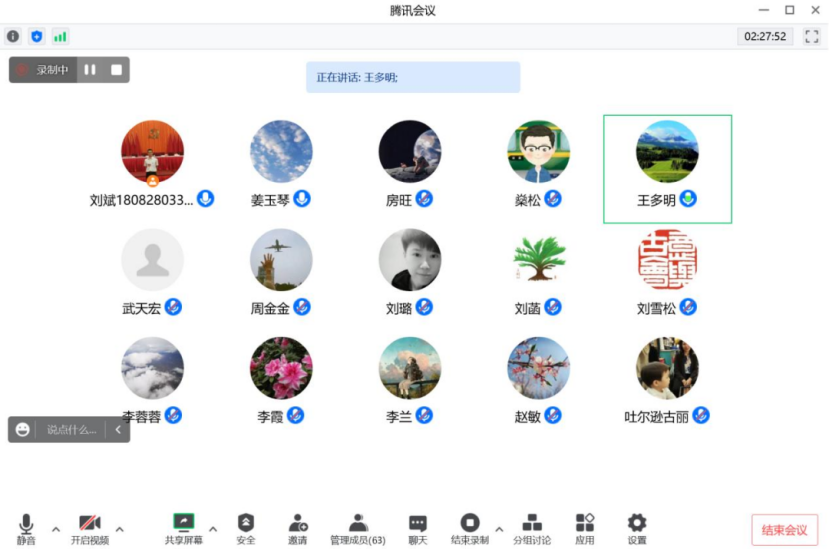The image size is (830, 550).
Task: Open 邀请 invite dialog
Action: tap(297, 529)
